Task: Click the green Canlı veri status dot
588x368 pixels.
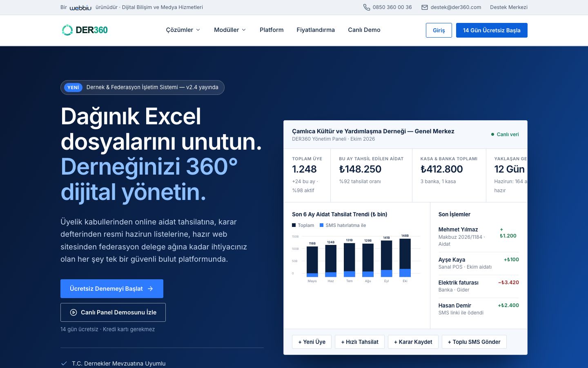Action: click(x=492, y=135)
